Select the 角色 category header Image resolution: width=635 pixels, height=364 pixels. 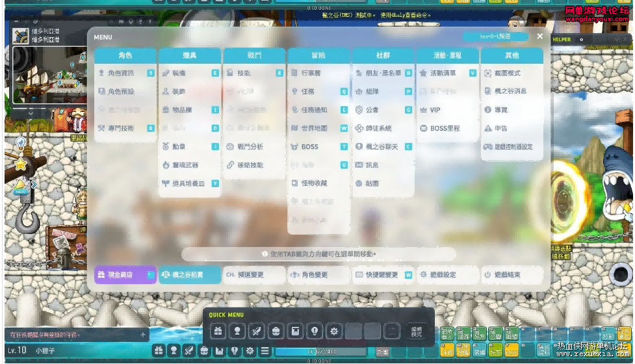125,55
